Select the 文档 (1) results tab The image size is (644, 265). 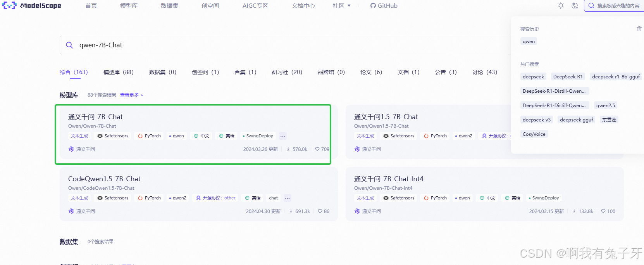(408, 72)
